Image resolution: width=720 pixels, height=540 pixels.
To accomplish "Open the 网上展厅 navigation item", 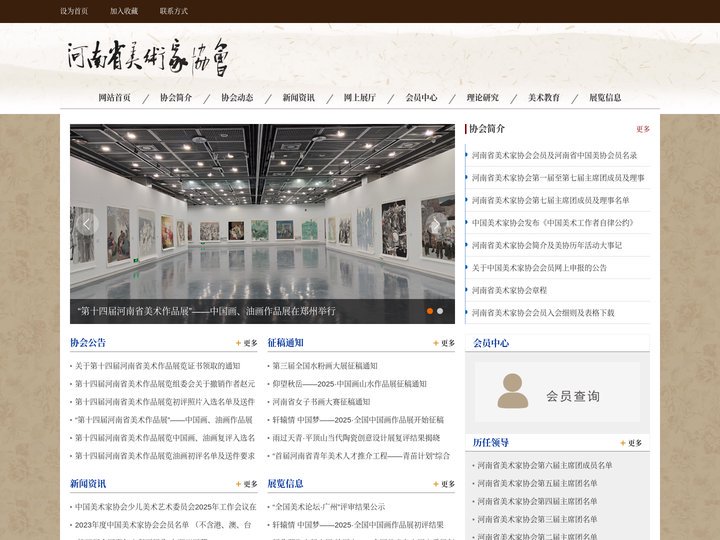I will 360,97.
